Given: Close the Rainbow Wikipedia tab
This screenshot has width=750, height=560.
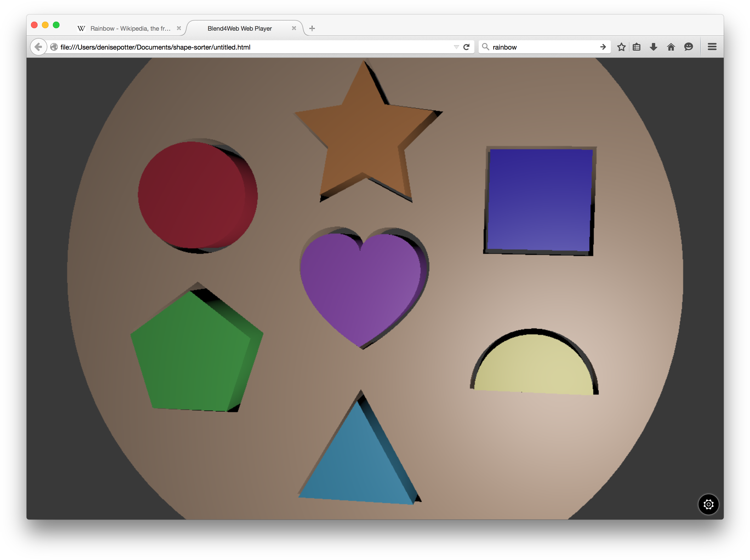Looking at the screenshot, I should [x=179, y=28].
